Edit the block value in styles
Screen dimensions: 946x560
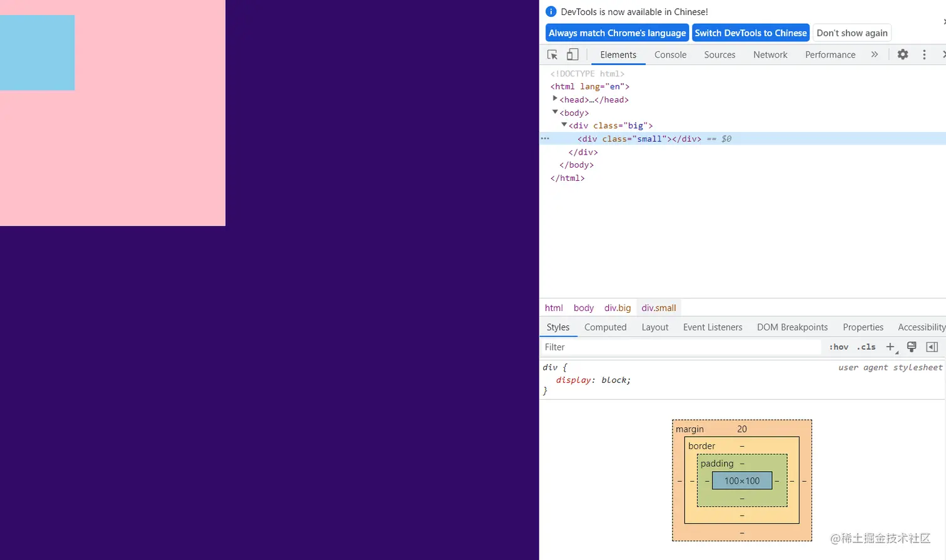(614, 380)
